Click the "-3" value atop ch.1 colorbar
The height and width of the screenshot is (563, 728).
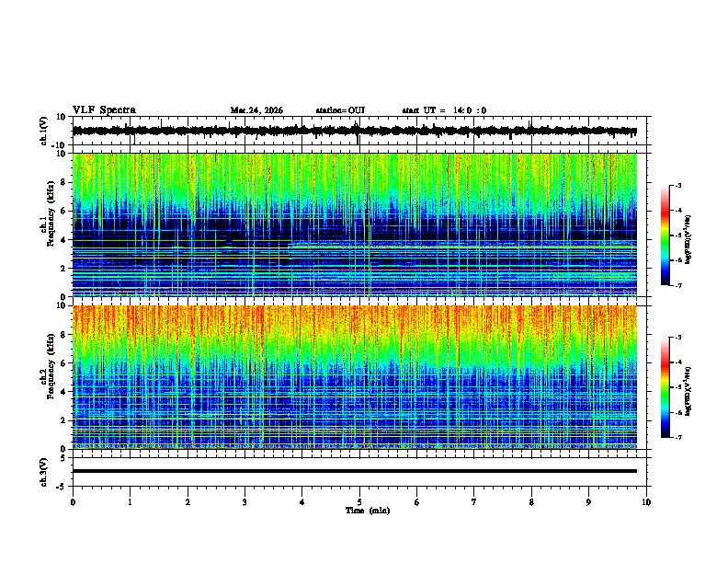[x=678, y=185]
